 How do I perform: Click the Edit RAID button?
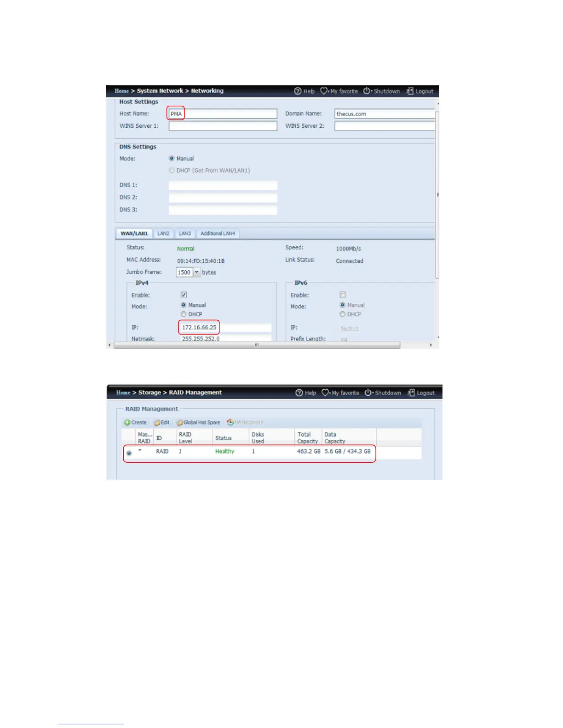click(161, 422)
